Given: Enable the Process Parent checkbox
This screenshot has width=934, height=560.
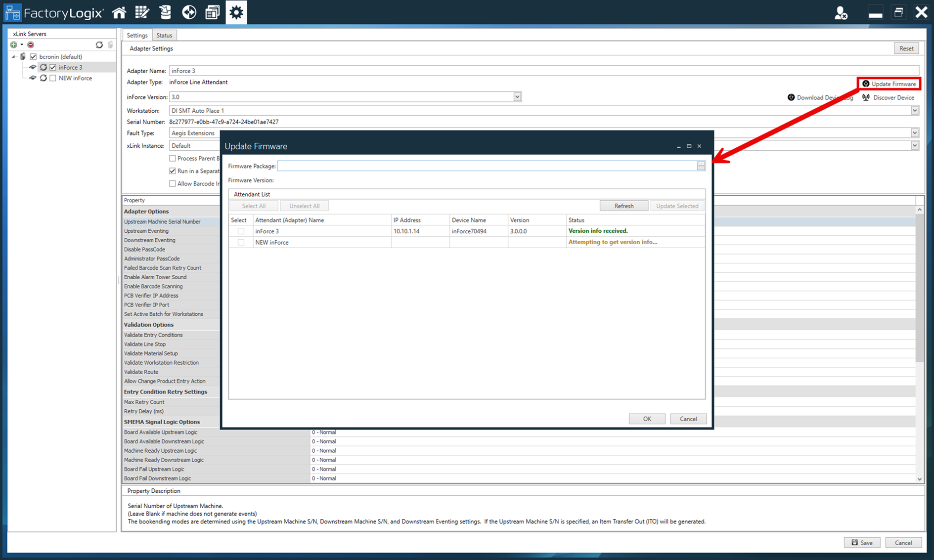Looking at the screenshot, I should tap(173, 158).
